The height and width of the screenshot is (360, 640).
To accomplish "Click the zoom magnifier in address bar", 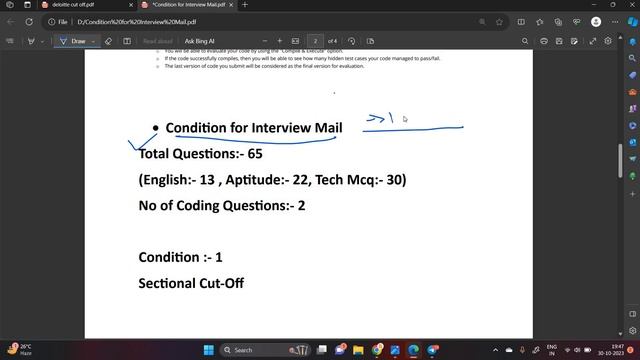I will coord(482,22).
